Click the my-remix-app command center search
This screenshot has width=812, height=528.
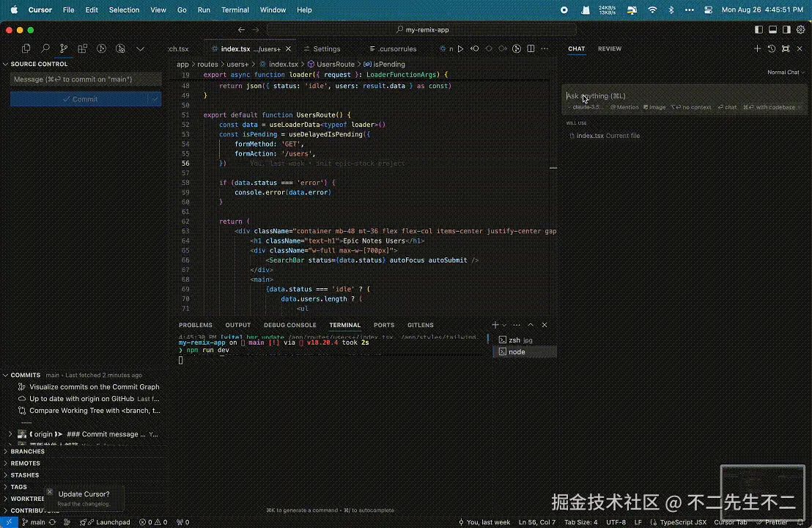pyautogui.click(x=421, y=30)
